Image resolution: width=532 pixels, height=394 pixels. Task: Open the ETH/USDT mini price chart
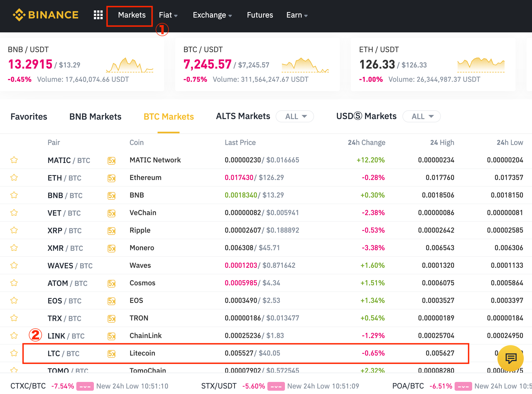(481, 65)
